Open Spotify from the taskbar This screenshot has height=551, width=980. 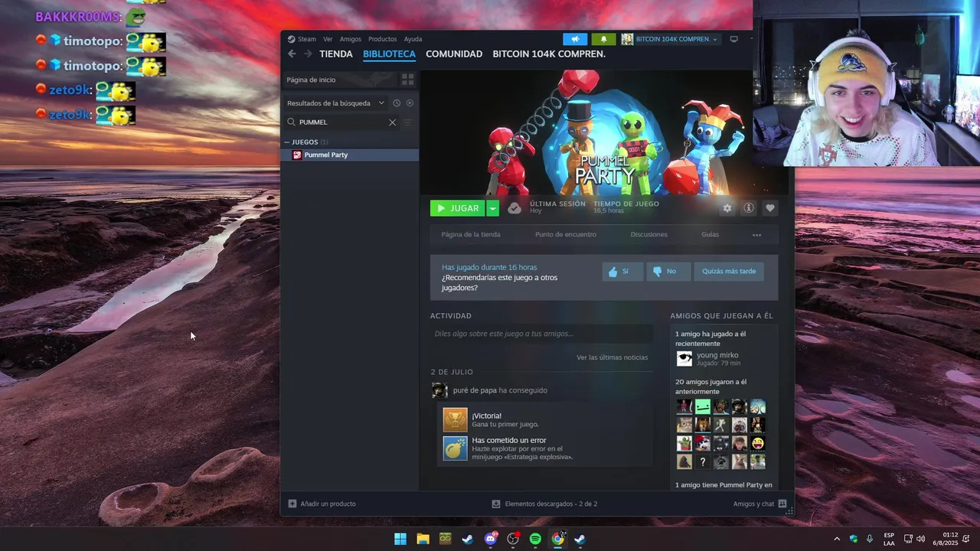pyautogui.click(x=535, y=539)
